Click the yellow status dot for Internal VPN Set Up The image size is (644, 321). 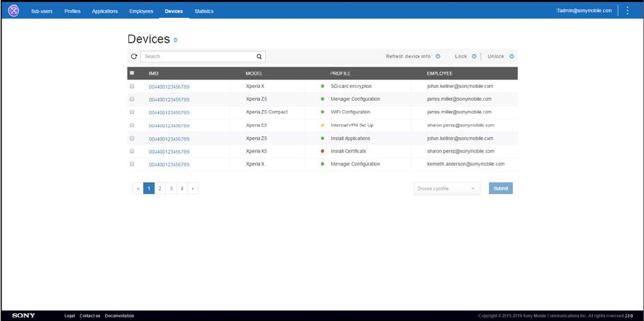tap(323, 125)
